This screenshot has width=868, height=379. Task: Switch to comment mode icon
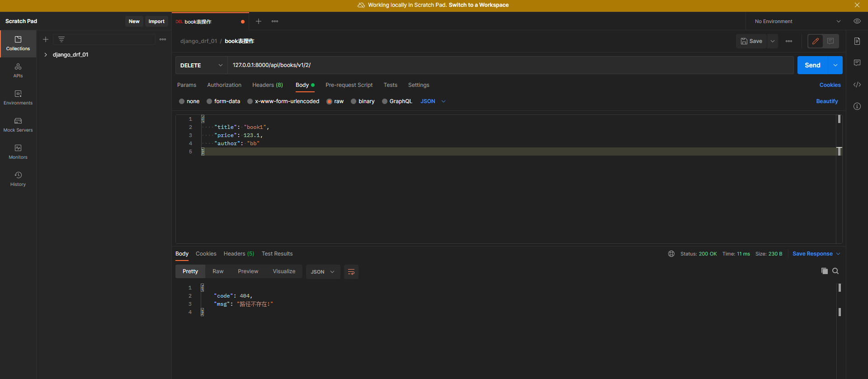click(x=830, y=41)
